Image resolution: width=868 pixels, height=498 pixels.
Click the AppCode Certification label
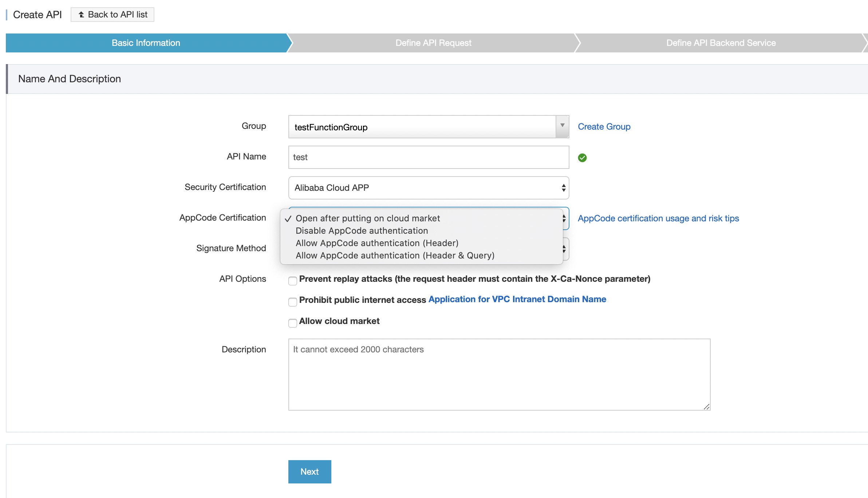222,218
